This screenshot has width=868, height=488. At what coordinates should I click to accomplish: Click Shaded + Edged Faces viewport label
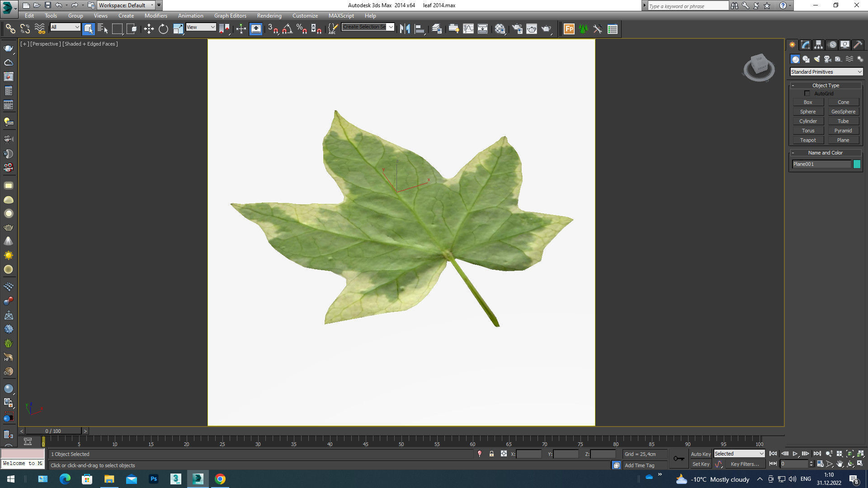[x=90, y=44]
